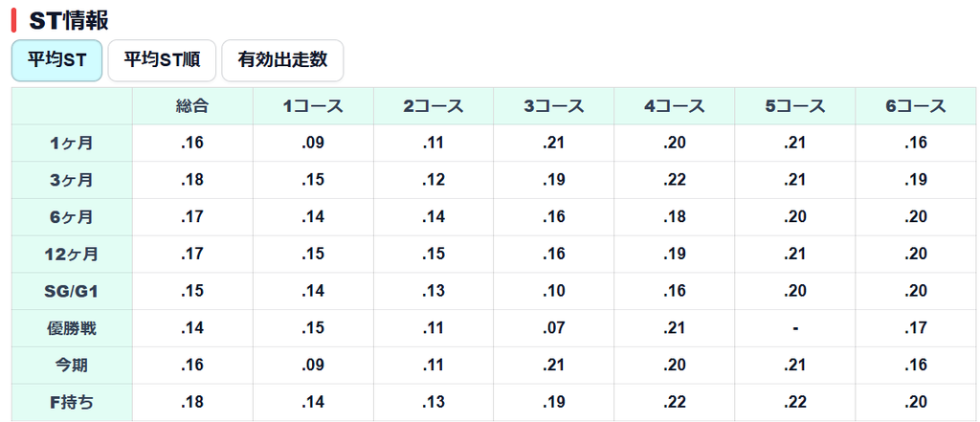Click the 総合 column header

(192, 106)
